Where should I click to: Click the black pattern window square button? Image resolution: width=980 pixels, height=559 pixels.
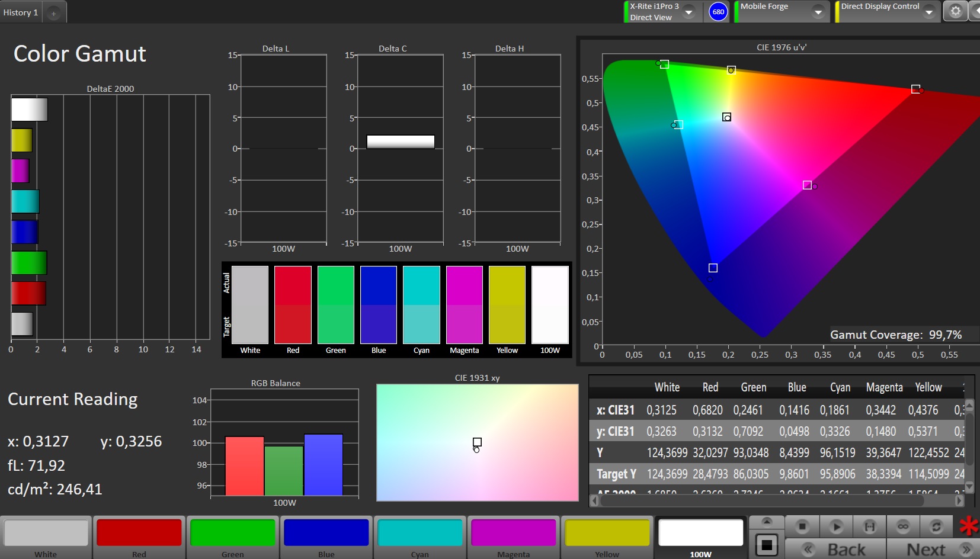click(766, 545)
